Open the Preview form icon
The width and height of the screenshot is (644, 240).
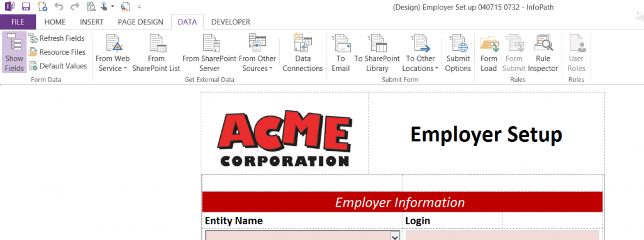click(91, 6)
